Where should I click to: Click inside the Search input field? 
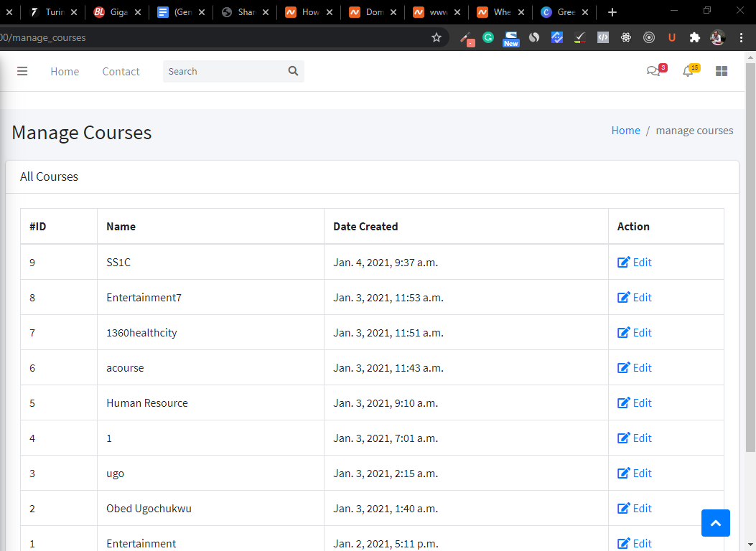[223, 71]
